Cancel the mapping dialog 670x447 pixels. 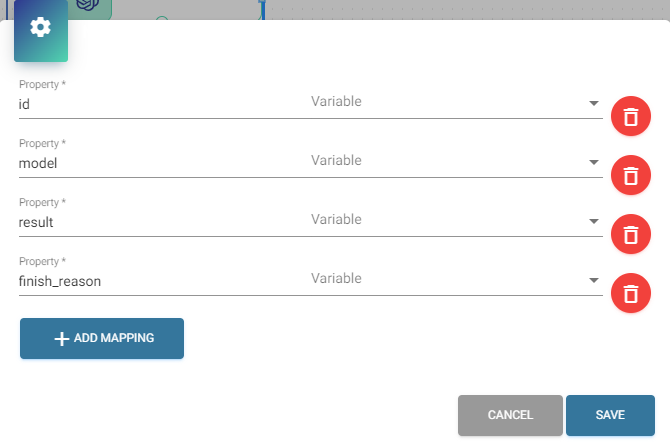510,415
